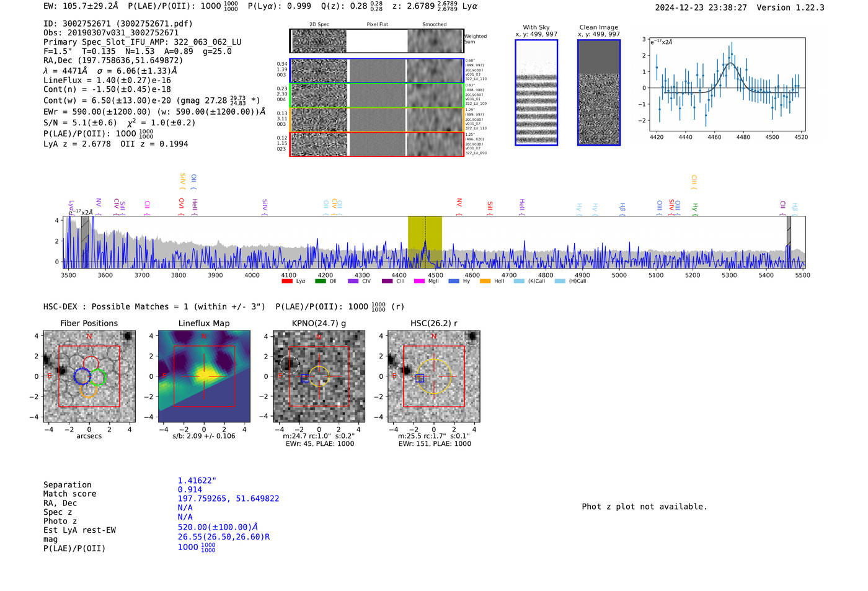Viewport: 868px width, 591px height.
Task: Click the gray hatched band near 3545 Å
Action: pos(85,242)
